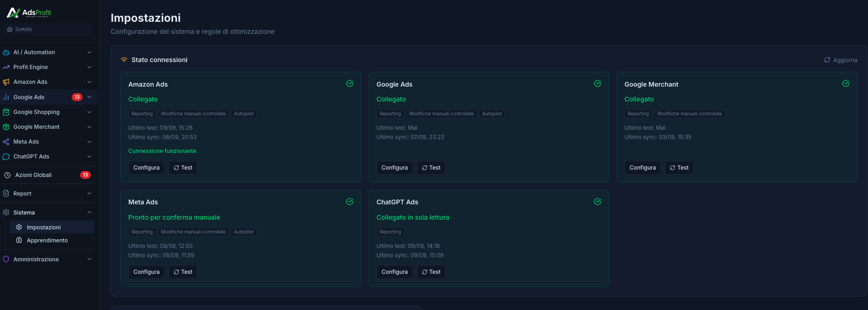This screenshot has width=868, height=310.
Task: Click the Google Merchant box icon
Action: point(6,127)
